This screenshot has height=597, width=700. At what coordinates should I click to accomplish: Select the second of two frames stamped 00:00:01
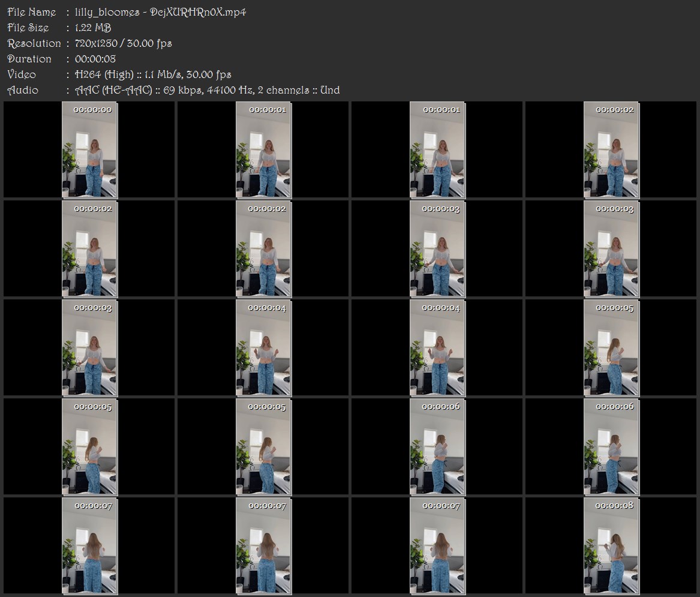(x=437, y=149)
